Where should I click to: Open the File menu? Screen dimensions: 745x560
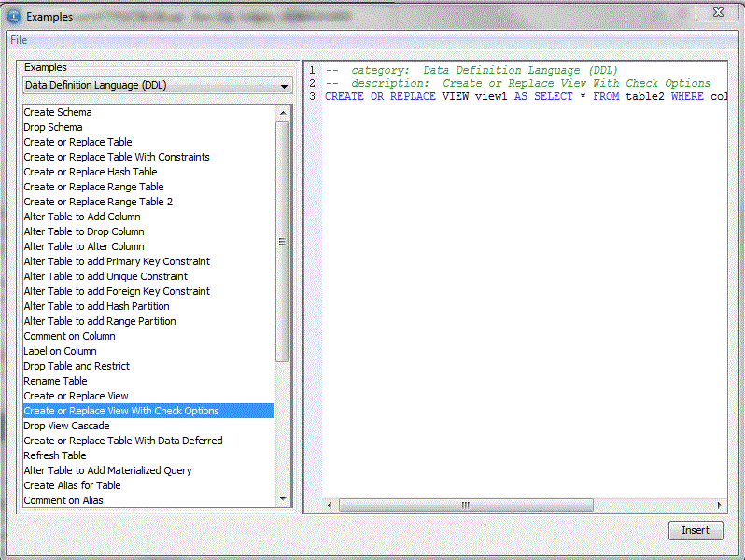pyautogui.click(x=19, y=40)
